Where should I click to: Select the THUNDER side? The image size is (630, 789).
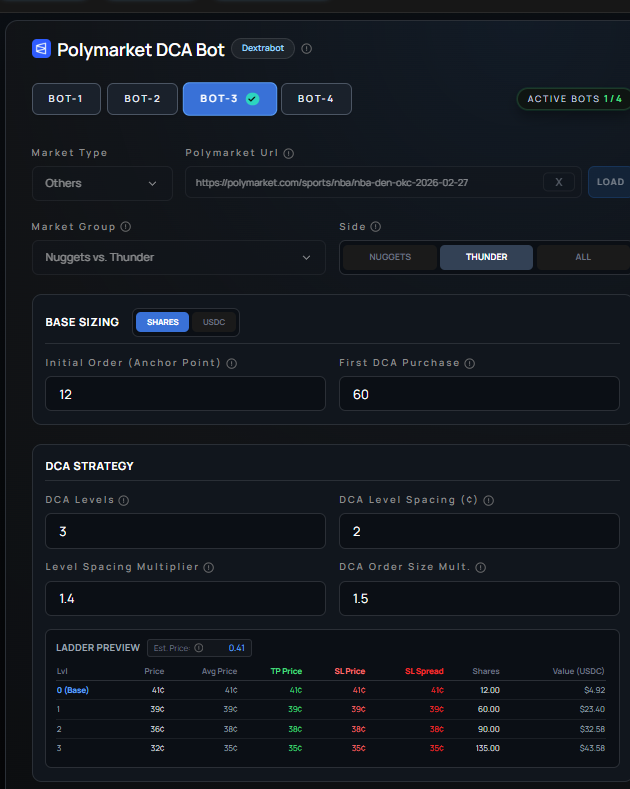click(486, 257)
